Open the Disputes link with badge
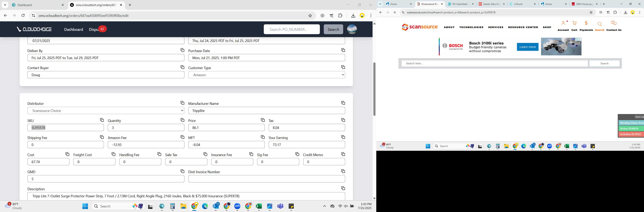The image size is (644, 212). click(x=97, y=29)
